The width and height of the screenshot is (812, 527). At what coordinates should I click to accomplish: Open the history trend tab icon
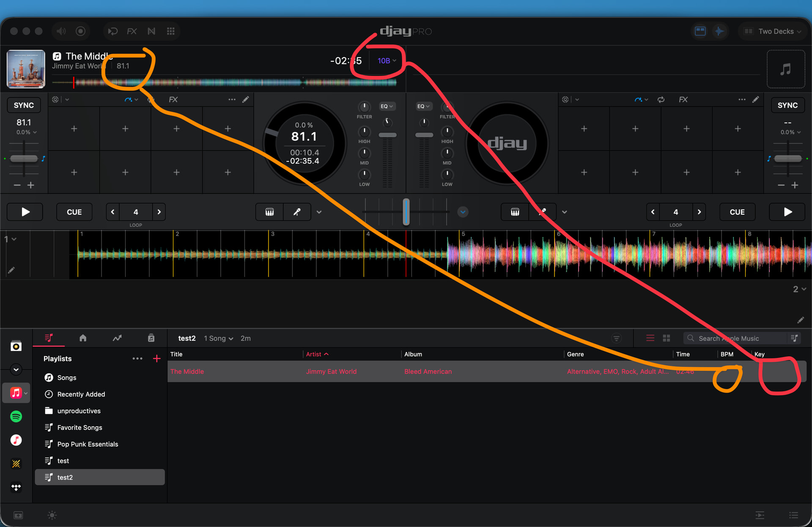pos(117,338)
